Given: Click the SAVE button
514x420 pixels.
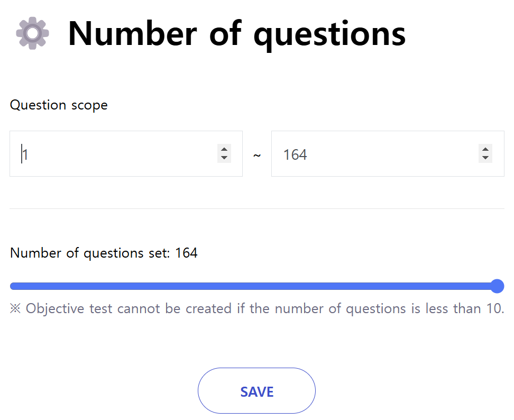Looking at the screenshot, I should pyautogui.click(x=256, y=390).
